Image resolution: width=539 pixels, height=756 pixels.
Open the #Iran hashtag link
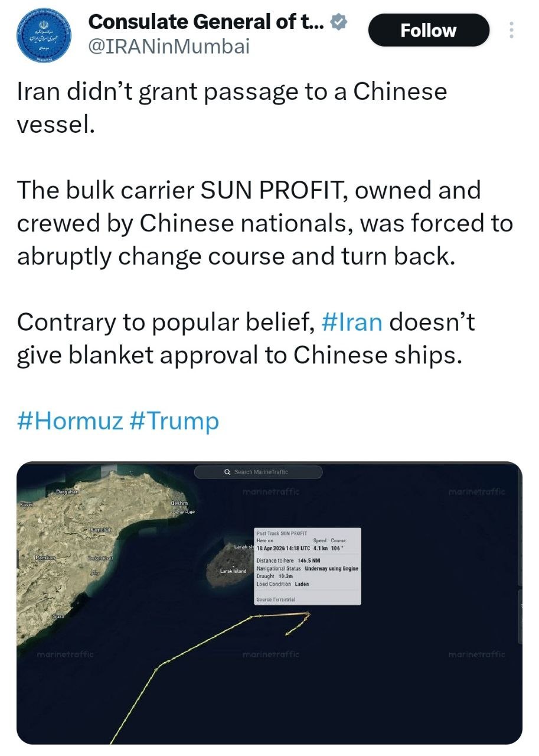tap(352, 322)
